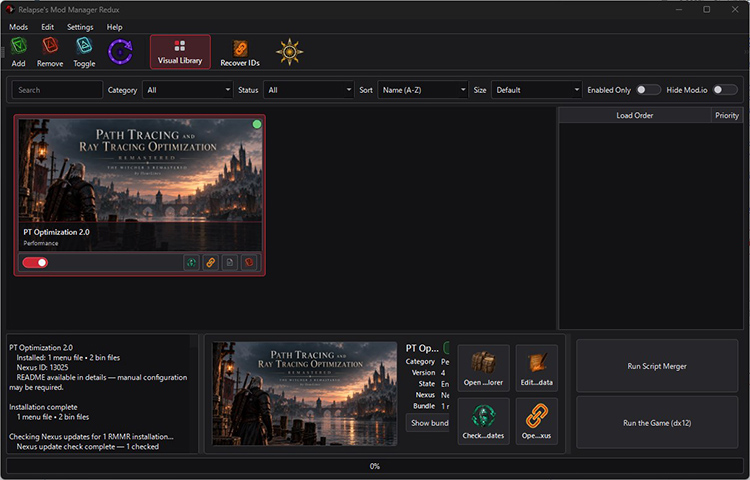750x480 pixels.
Task: Open the Visual Library view
Action: point(180,52)
